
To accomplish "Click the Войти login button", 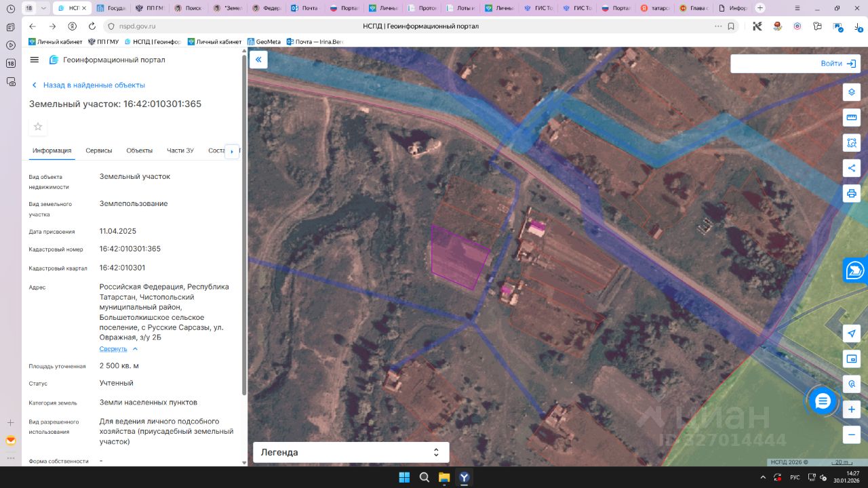I will [x=839, y=64].
